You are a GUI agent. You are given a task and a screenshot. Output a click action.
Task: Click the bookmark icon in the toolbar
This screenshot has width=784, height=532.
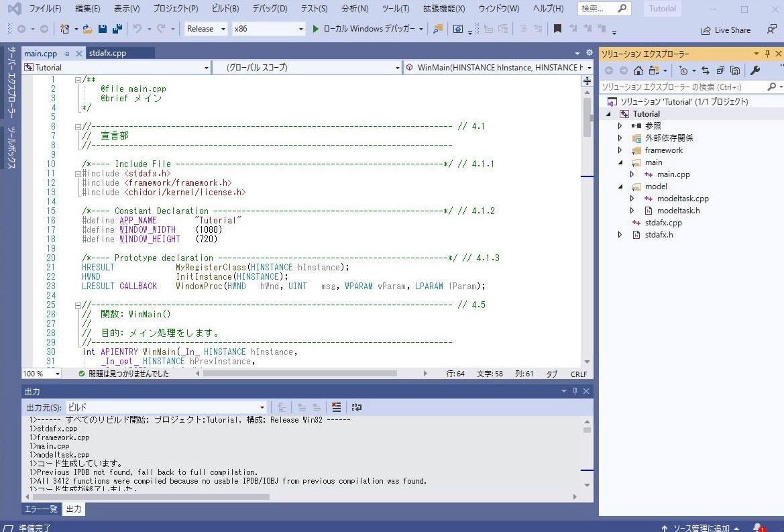click(x=557, y=29)
